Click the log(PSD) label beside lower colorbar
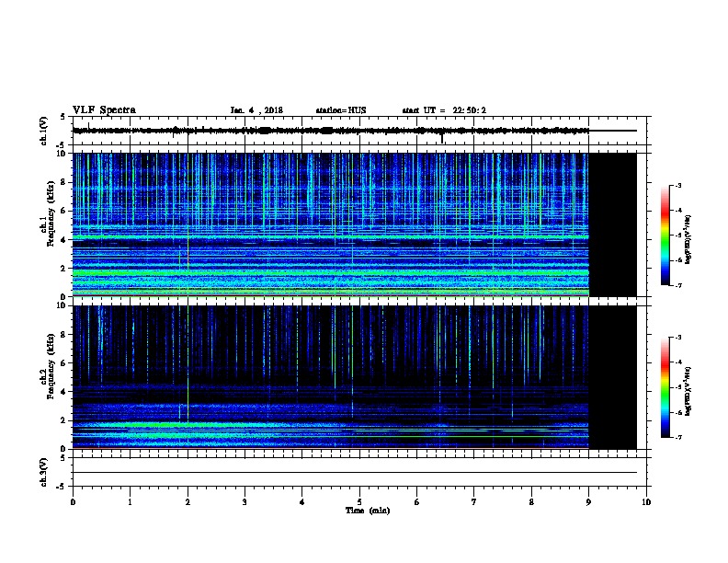728x563 pixels. point(688,391)
